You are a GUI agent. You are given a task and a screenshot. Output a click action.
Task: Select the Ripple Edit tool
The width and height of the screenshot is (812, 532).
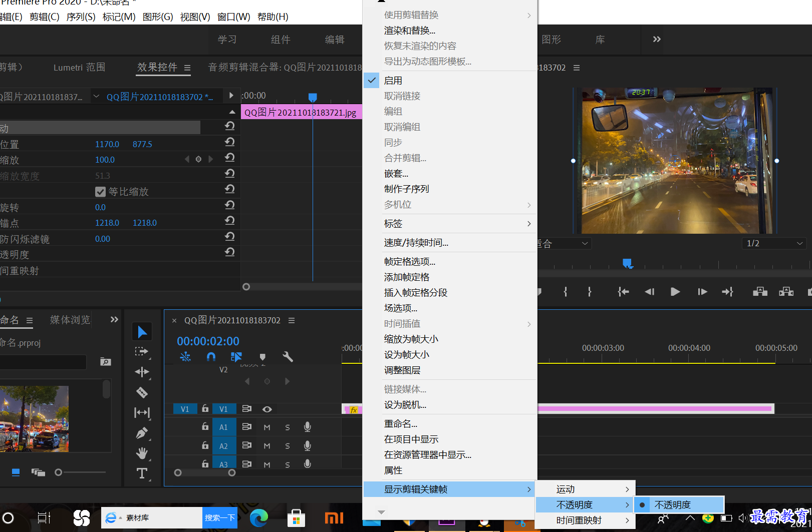coord(142,372)
